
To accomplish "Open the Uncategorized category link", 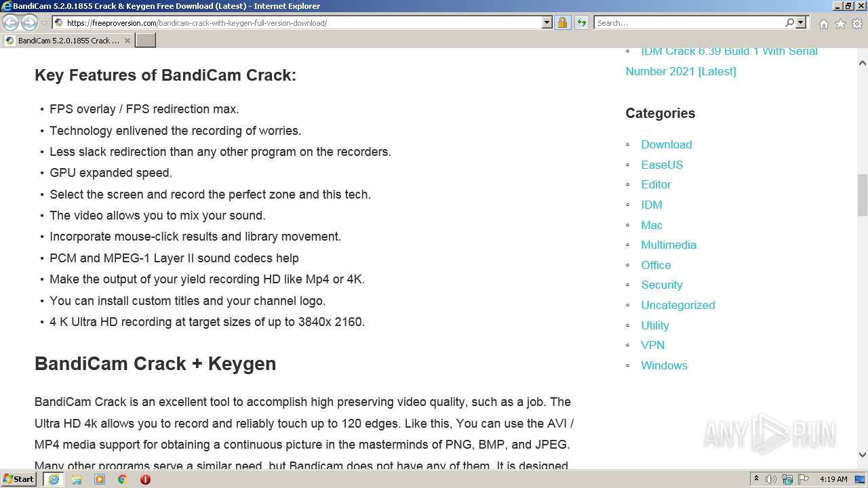I will point(678,305).
